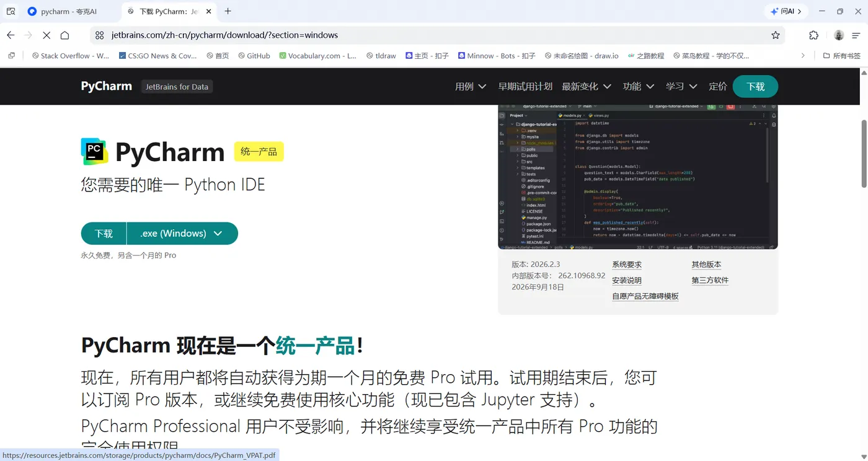Click the page vertical scrollbar
Viewport: 868px width, 461px height.
pos(864,154)
